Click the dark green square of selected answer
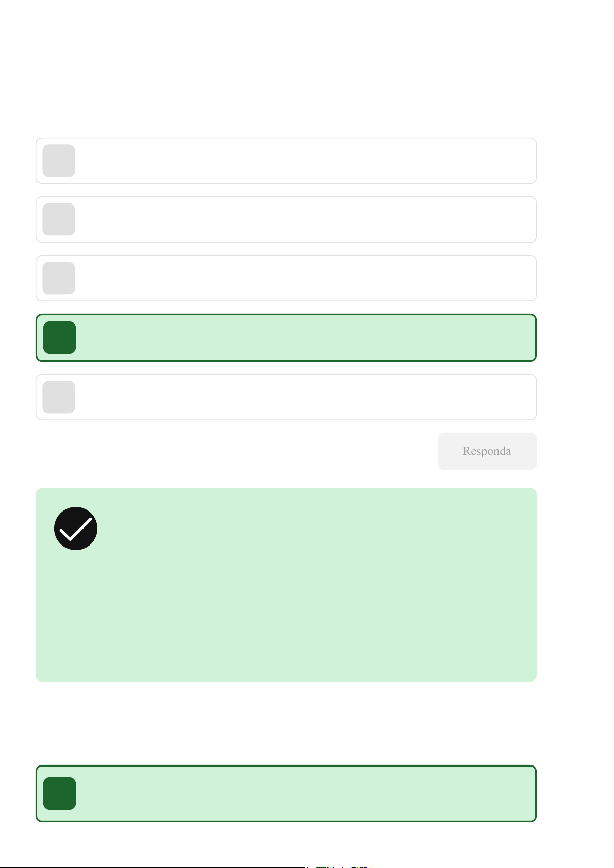Screen dimensions: 614x868 tap(60, 338)
